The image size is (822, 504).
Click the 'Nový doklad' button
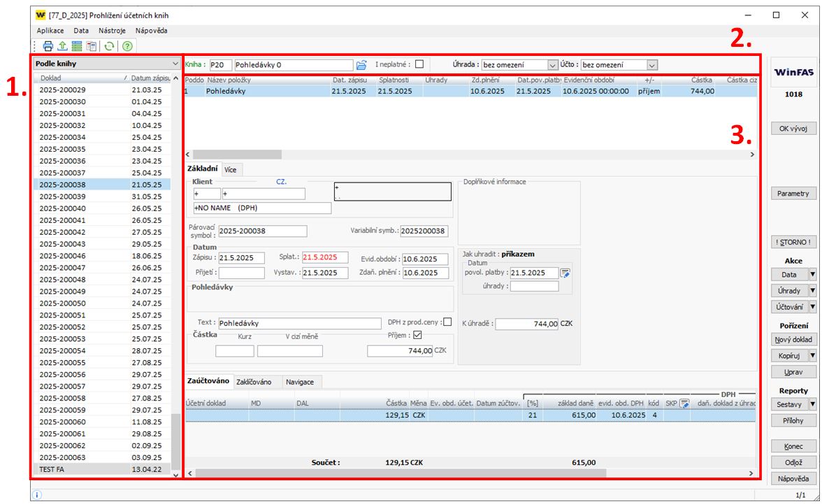tap(793, 339)
